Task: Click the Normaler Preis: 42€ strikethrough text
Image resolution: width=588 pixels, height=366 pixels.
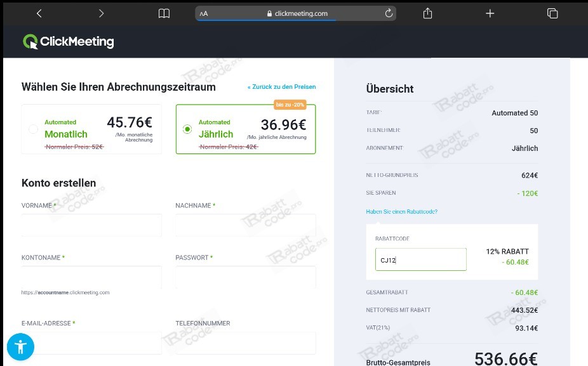Action: (x=229, y=147)
